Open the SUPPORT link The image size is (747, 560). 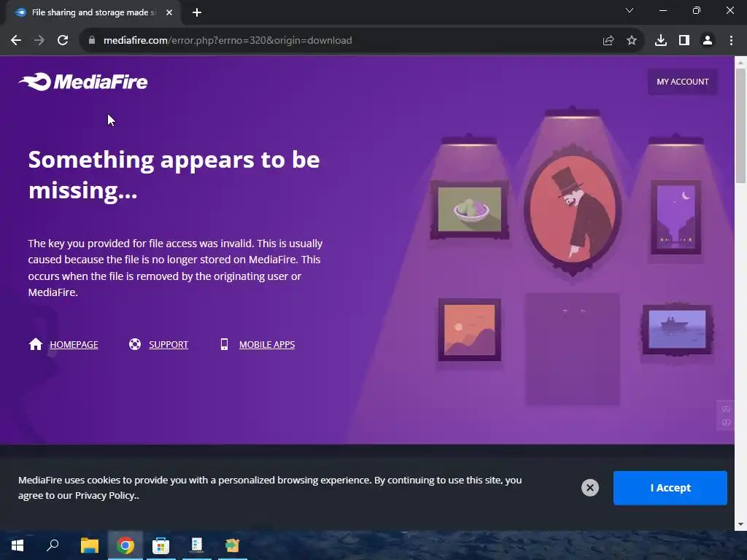click(x=169, y=345)
